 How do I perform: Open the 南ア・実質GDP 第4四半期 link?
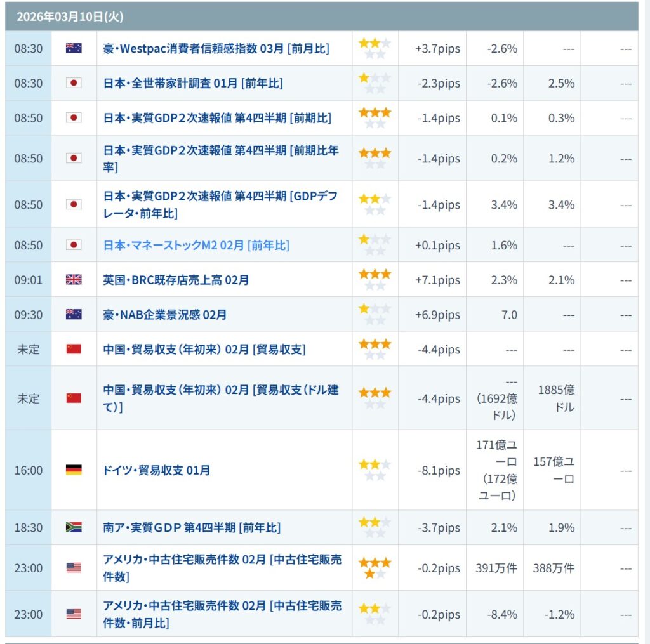pos(192,528)
